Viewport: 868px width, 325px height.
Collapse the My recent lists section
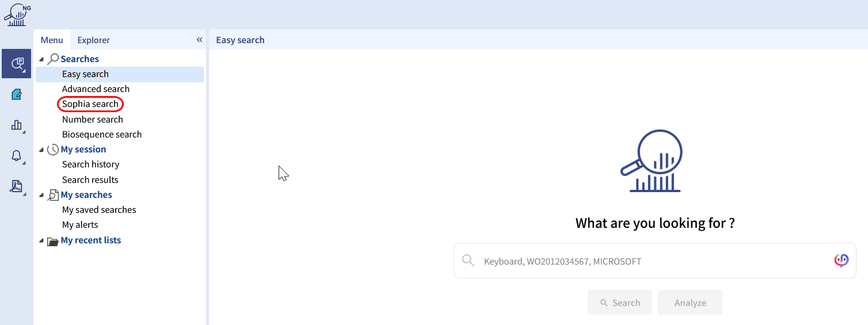click(x=41, y=240)
